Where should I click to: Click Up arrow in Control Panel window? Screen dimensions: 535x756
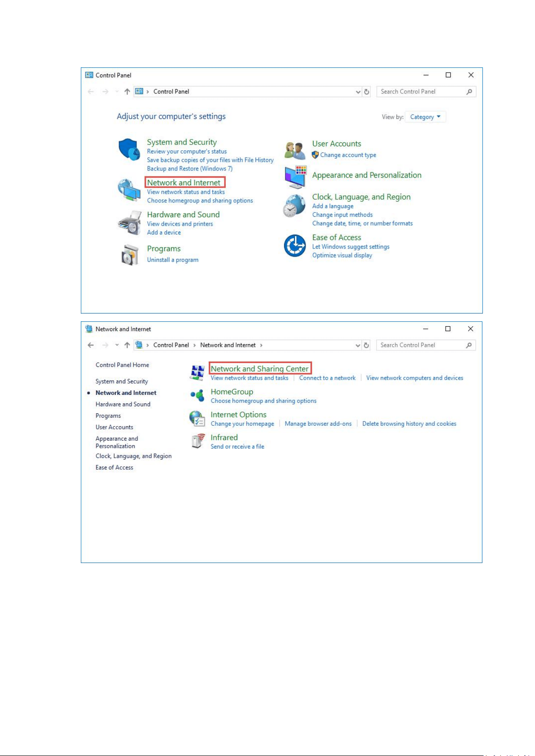tap(127, 92)
